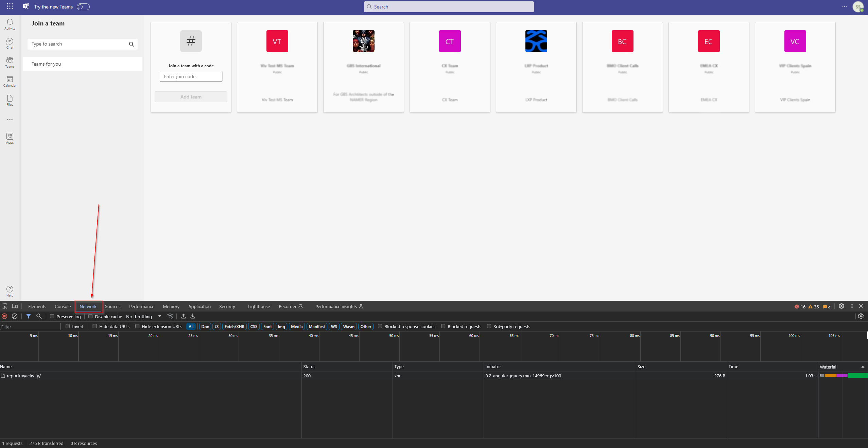The width and height of the screenshot is (868, 448).
Task: Open the Lighthouse tab
Action: [259, 306]
